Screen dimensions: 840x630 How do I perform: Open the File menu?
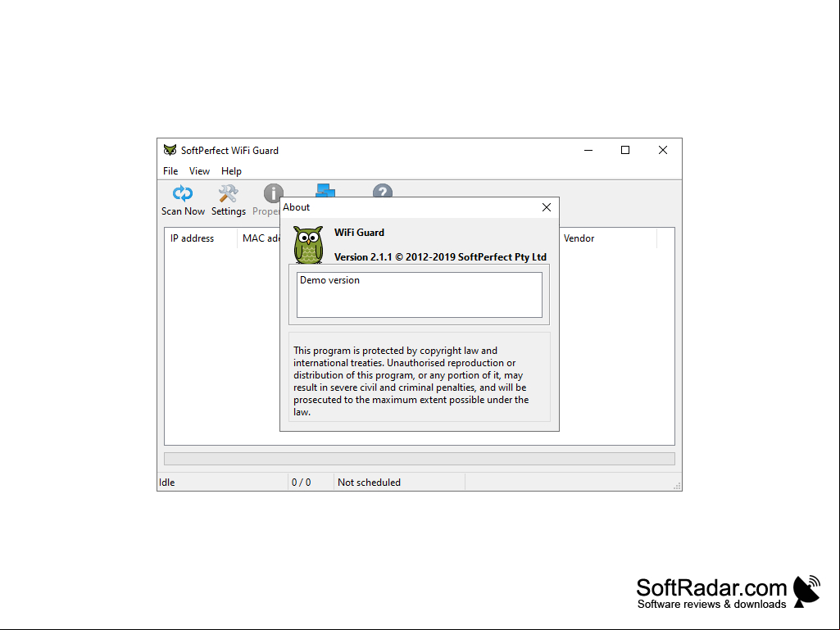(x=170, y=171)
